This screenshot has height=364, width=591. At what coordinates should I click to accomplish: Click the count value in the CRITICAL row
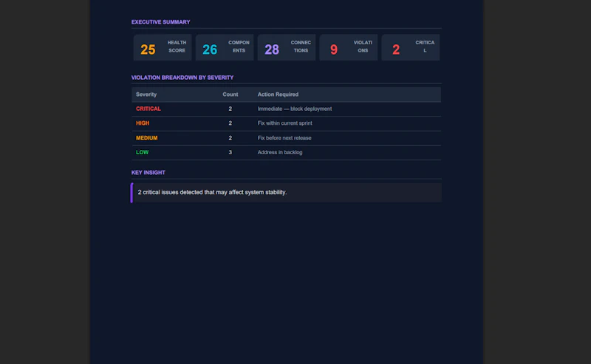230,109
